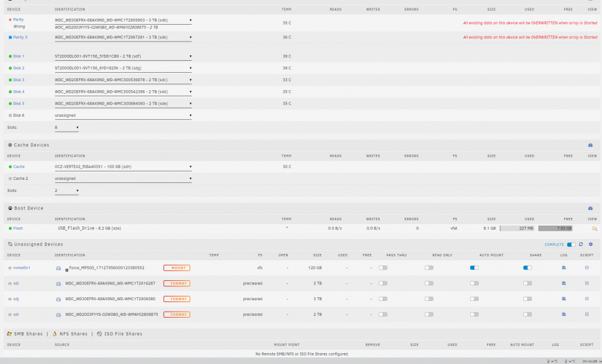Open the unassigned Disk 6 dropdown
This screenshot has height=364, width=602.
pos(123,116)
